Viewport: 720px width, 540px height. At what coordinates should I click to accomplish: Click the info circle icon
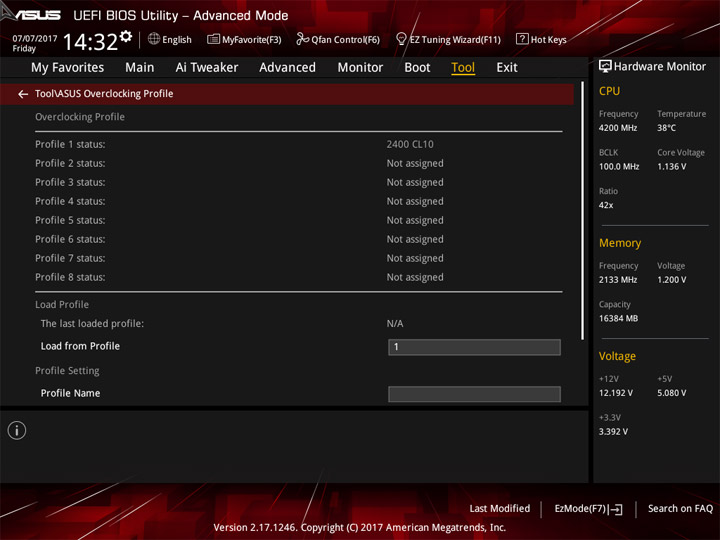click(x=17, y=430)
